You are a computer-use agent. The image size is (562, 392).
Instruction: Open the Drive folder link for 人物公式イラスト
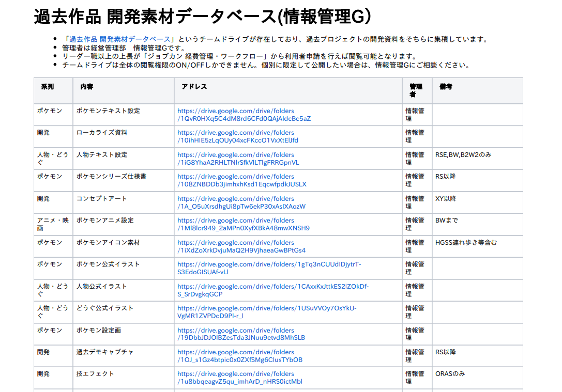click(272, 287)
